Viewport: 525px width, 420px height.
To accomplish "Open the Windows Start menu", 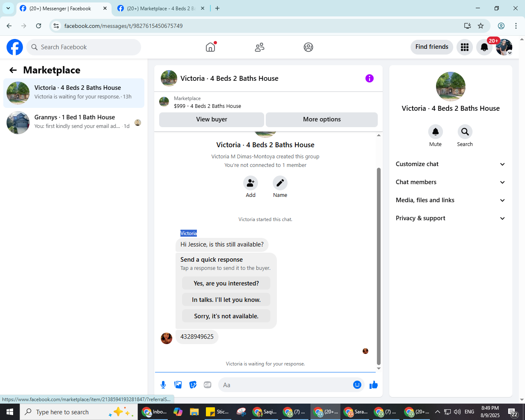I will [10, 412].
